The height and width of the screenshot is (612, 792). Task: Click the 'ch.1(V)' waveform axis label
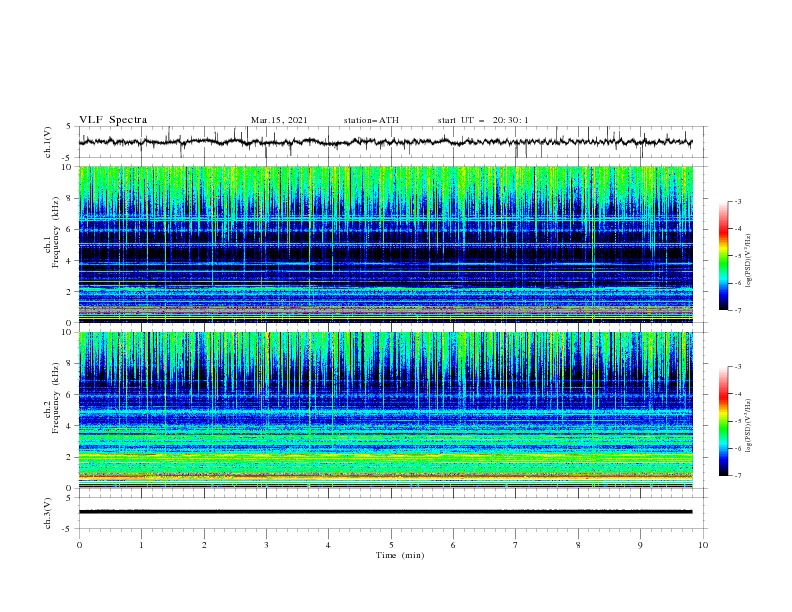click(48, 142)
